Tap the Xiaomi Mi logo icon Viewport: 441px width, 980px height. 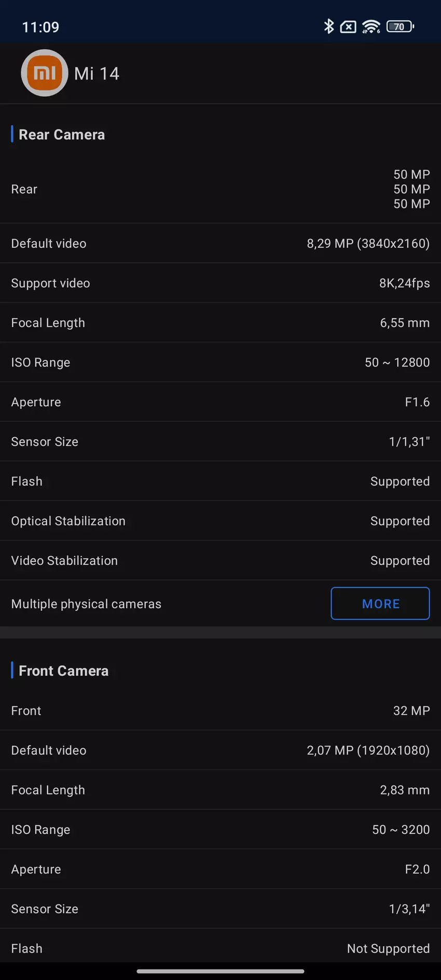[45, 73]
